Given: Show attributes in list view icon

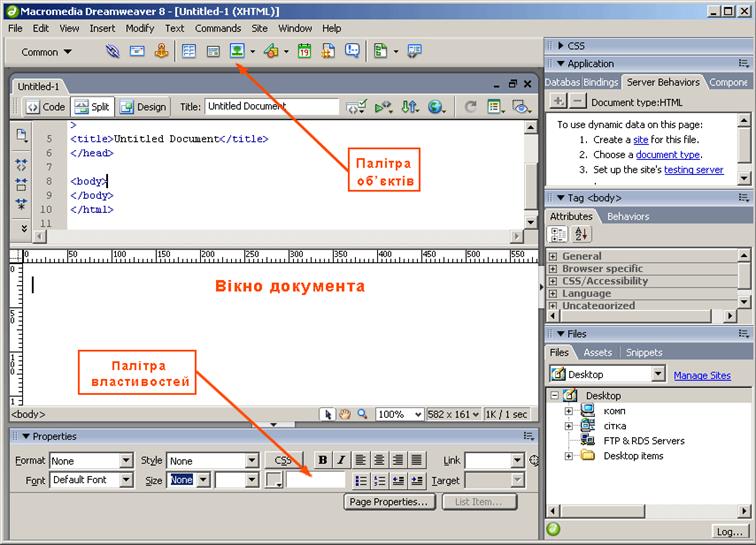Looking at the screenshot, I should pos(581,234).
